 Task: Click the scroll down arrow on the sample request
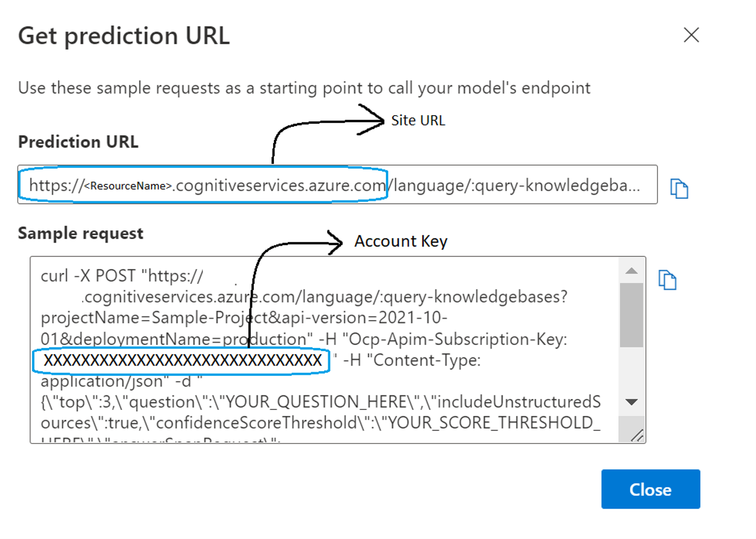(x=631, y=402)
